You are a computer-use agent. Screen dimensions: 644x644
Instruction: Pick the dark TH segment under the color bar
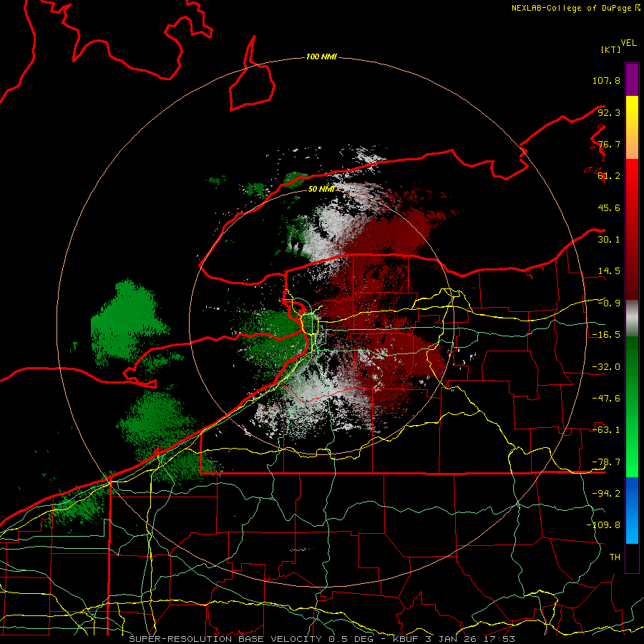click(x=632, y=557)
